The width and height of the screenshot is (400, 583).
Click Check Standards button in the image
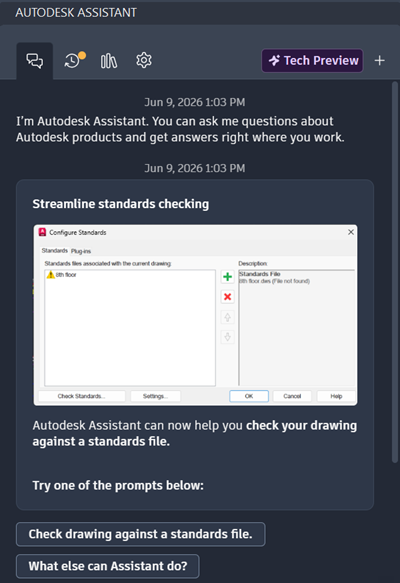click(x=81, y=396)
